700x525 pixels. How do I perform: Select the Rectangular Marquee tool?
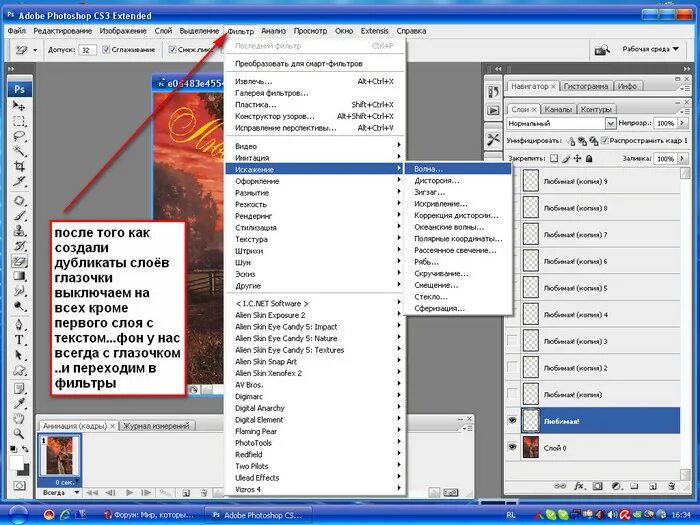click(x=19, y=121)
